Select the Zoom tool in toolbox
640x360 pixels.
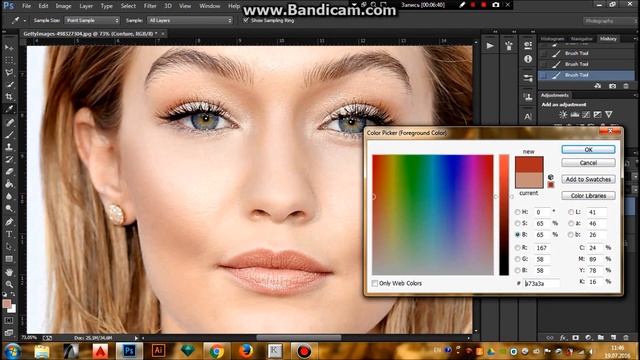coord(9,284)
